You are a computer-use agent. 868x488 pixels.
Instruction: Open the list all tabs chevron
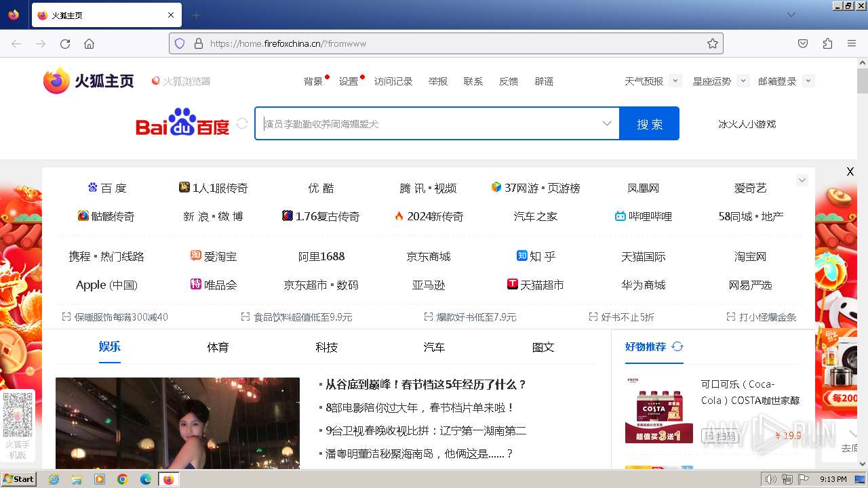(x=791, y=15)
